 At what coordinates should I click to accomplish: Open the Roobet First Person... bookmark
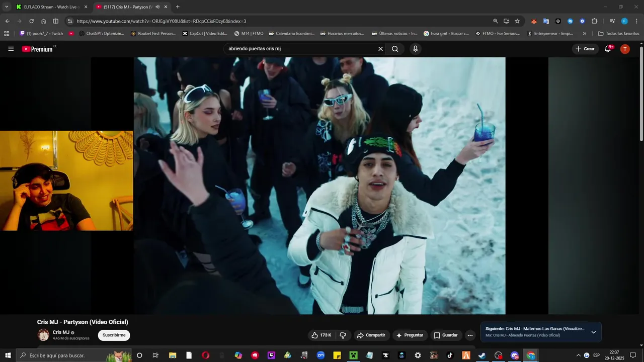(153, 34)
